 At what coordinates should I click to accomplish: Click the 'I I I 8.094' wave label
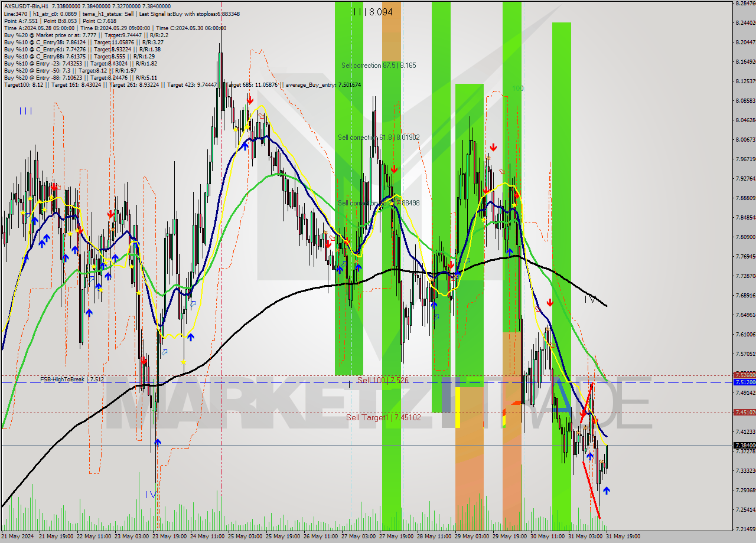pos(373,11)
